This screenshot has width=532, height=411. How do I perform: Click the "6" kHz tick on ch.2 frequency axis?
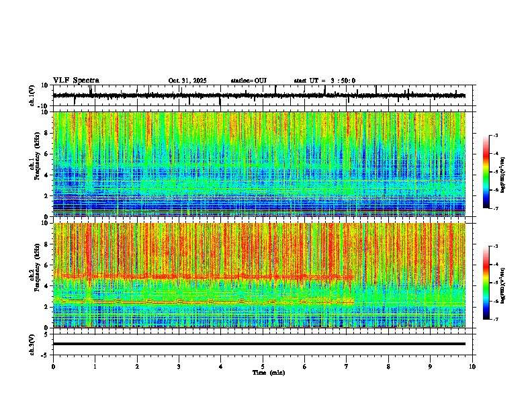coord(47,265)
